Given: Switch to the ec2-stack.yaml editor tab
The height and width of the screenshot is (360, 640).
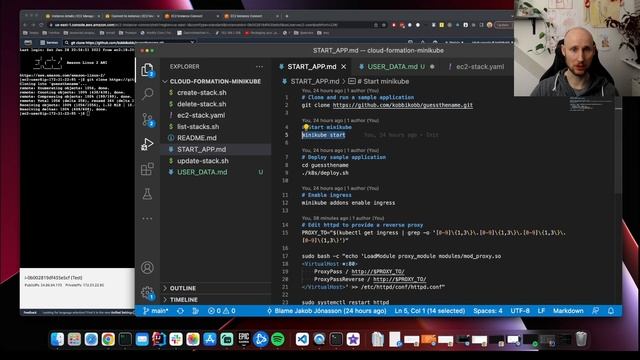Looking at the screenshot, I should tap(480, 67).
